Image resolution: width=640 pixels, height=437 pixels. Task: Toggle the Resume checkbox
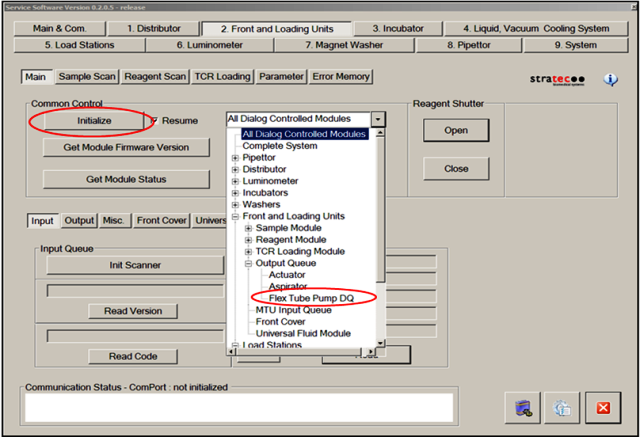click(153, 121)
